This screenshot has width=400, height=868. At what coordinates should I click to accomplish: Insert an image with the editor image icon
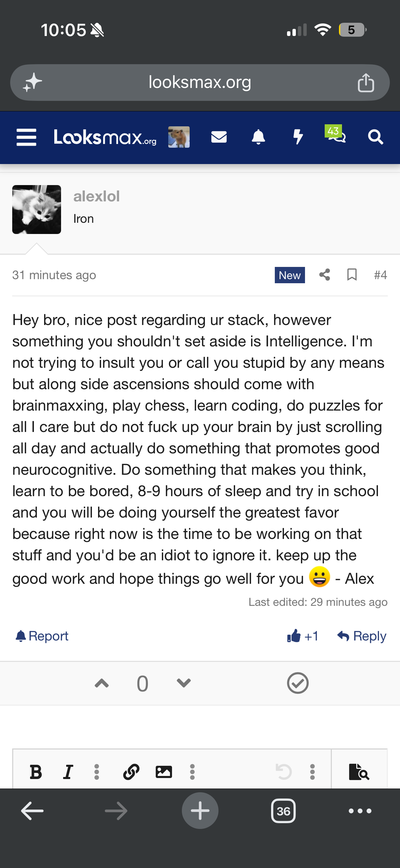pyautogui.click(x=164, y=772)
